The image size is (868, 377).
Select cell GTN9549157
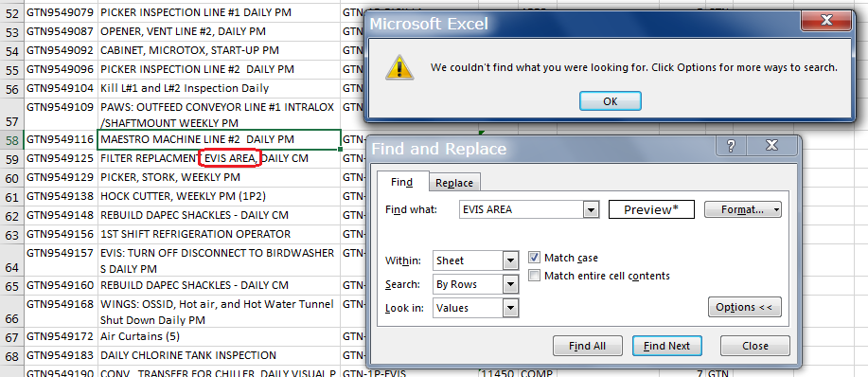point(61,260)
